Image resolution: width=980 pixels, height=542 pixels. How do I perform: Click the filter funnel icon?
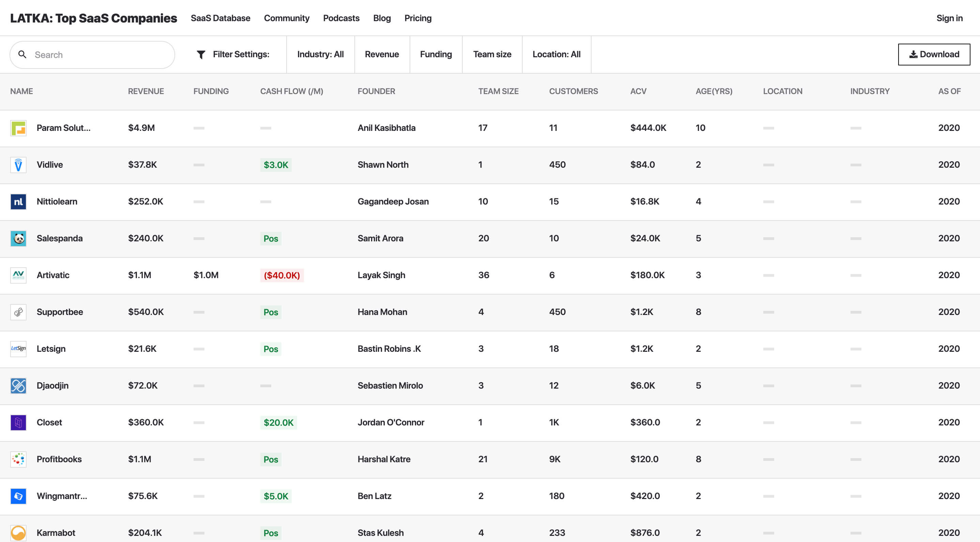201,55
